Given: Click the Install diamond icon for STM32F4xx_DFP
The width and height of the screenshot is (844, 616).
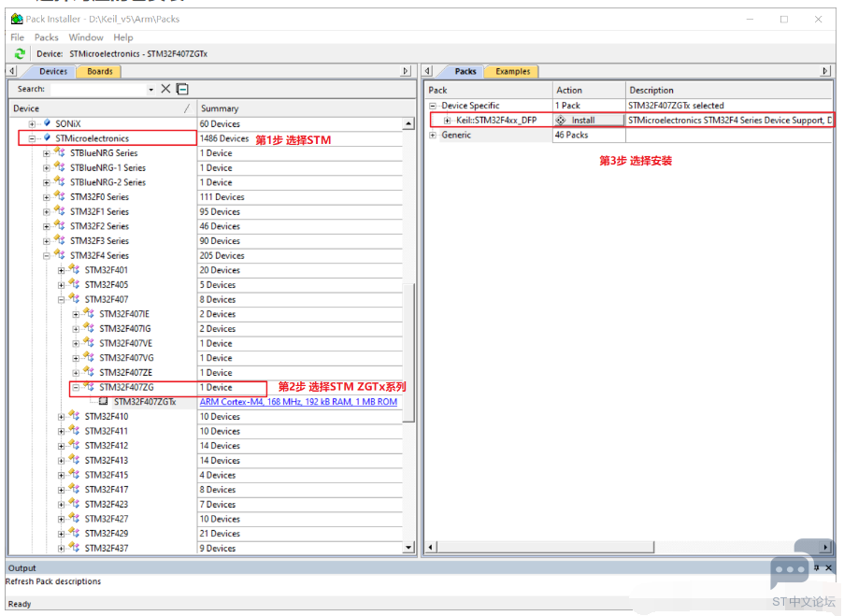Looking at the screenshot, I should (561, 120).
